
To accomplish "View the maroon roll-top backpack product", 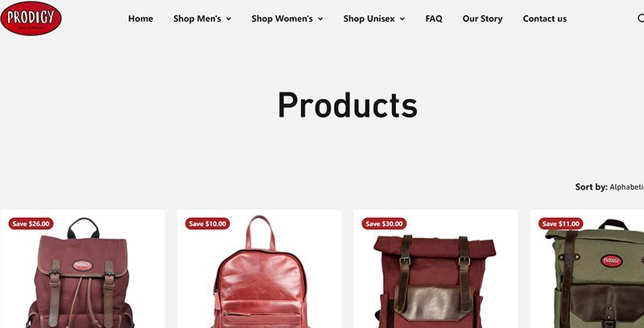I will click(435, 281).
